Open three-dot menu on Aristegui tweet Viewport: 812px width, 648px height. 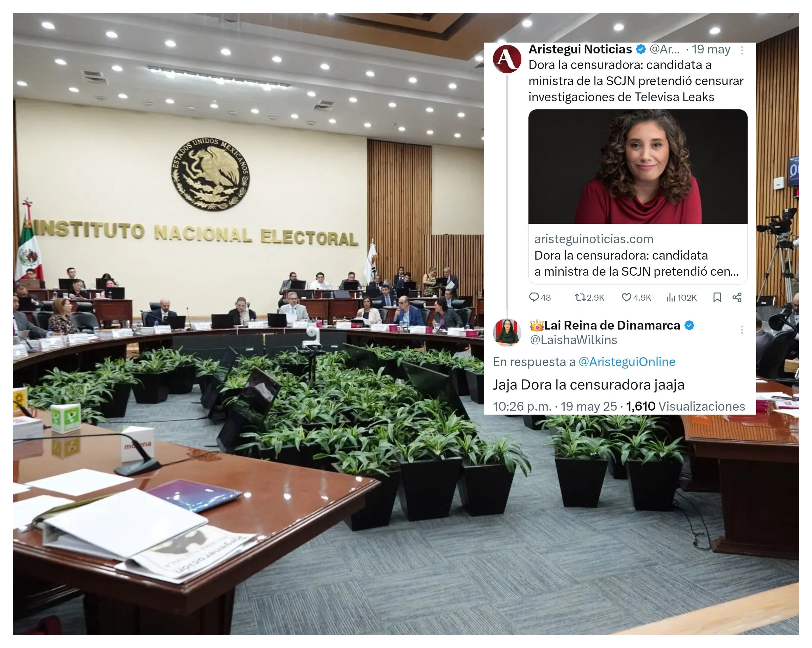(x=742, y=50)
